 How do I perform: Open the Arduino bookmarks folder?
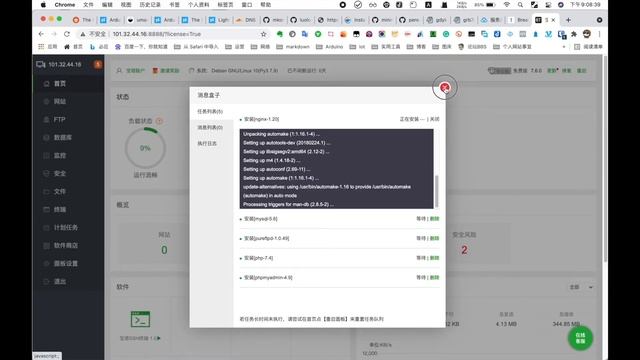click(329, 47)
